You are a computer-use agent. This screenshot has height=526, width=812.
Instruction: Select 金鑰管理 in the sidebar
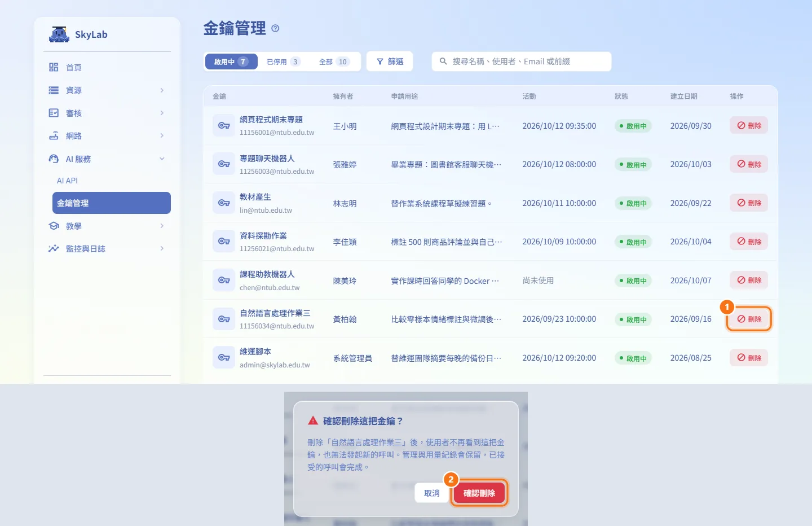click(x=112, y=203)
